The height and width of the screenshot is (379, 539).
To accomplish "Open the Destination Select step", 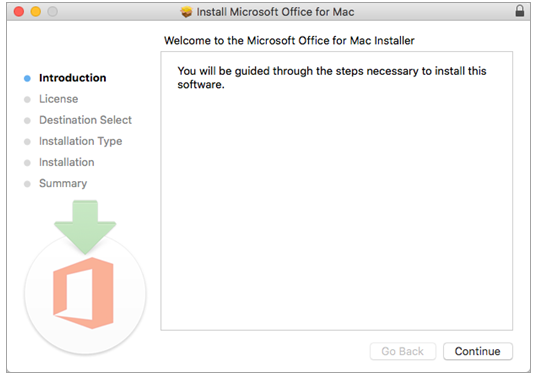I will coord(85,120).
